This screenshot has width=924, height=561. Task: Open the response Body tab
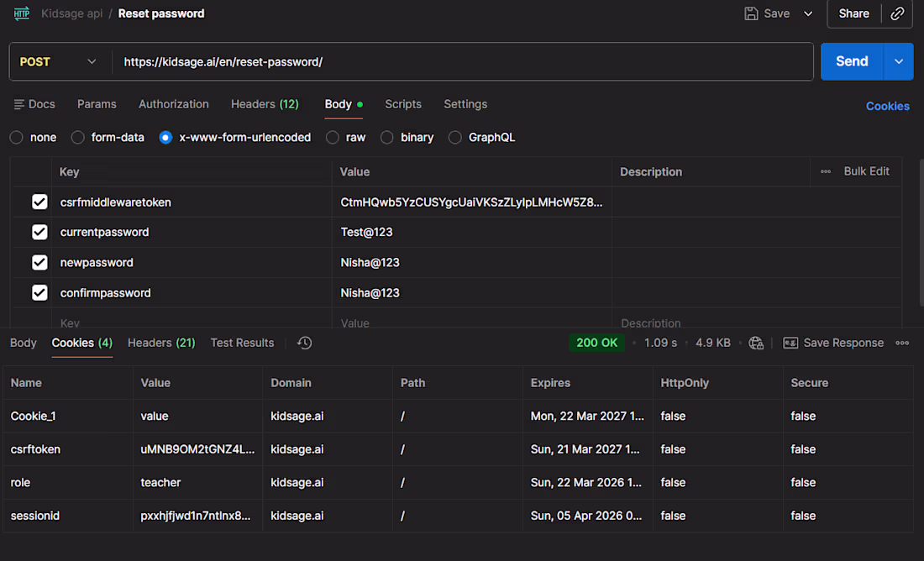click(x=23, y=343)
